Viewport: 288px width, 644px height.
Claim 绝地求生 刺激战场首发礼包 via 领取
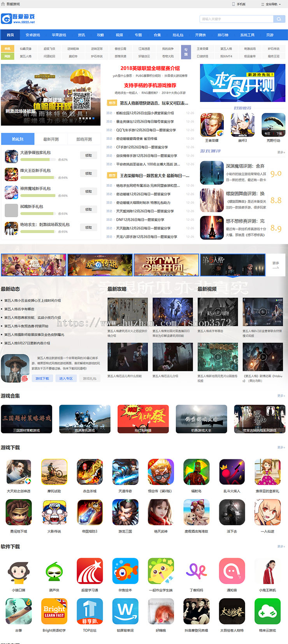(x=89, y=227)
